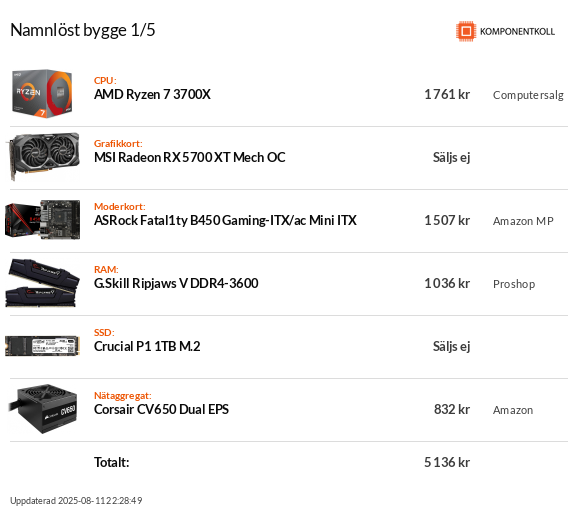Click the Komponentkoll chip logo icon

pyautogui.click(x=466, y=31)
